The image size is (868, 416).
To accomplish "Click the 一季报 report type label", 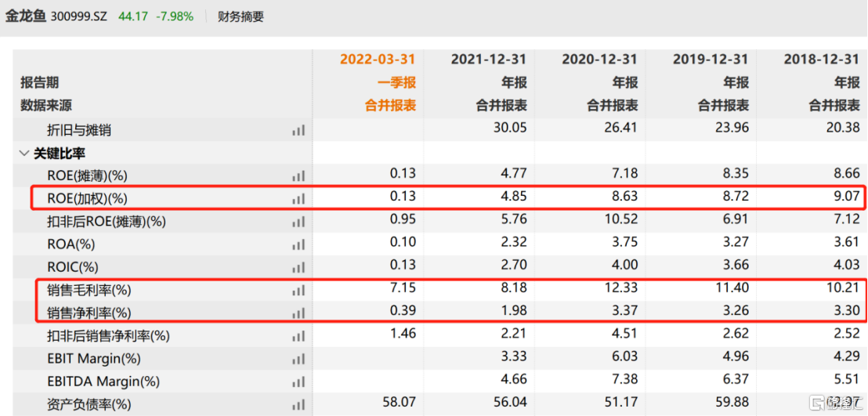I will pyautogui.click(x=397, y=83).
